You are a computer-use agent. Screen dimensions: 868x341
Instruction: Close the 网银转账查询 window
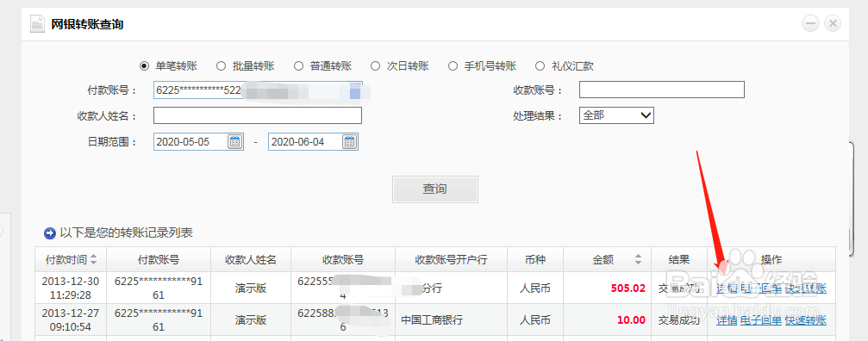[x=833, y=23]
